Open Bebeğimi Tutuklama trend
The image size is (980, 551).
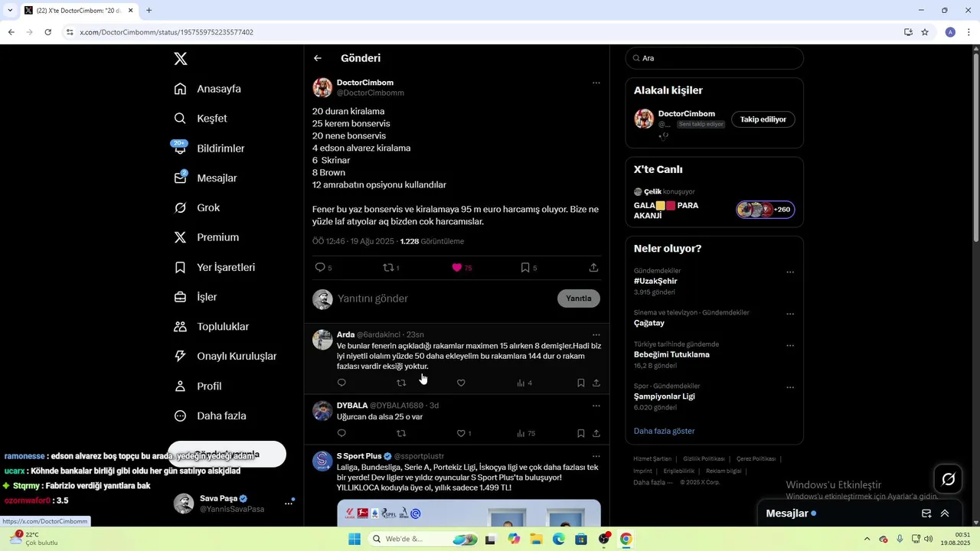point(671,354)
